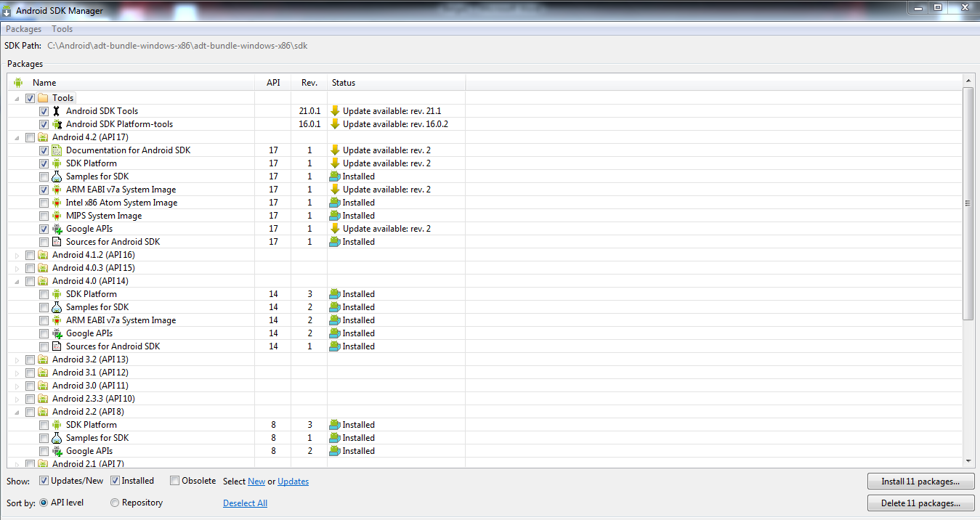Click the flask icon of API 17 Samples
The height and width of the screenshot is (520, 980).
point(57,176)
